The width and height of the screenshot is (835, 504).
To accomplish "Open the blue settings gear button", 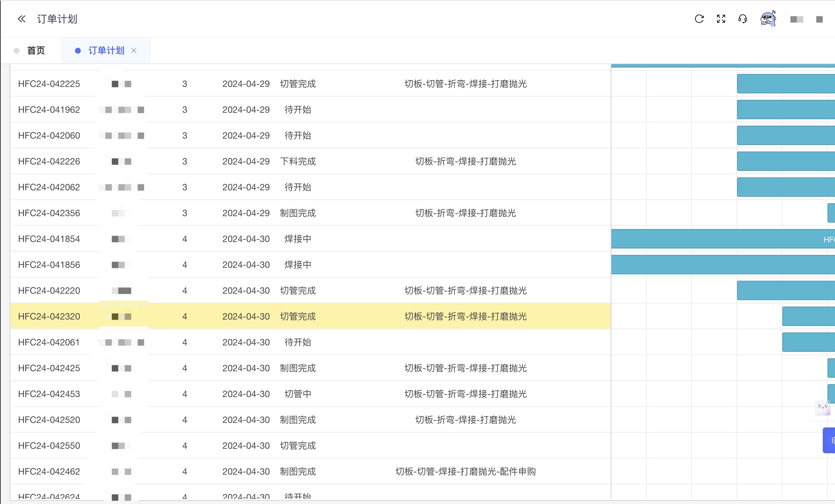I will (830, 440).
